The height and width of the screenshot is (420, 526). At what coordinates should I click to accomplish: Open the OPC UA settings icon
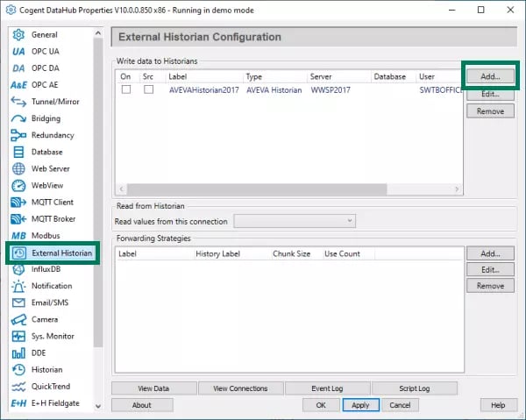[18, 52]
